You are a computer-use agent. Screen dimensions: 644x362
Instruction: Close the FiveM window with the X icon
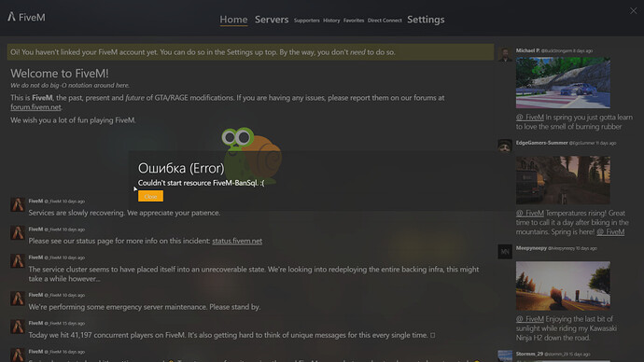click(x=634, y=11)
